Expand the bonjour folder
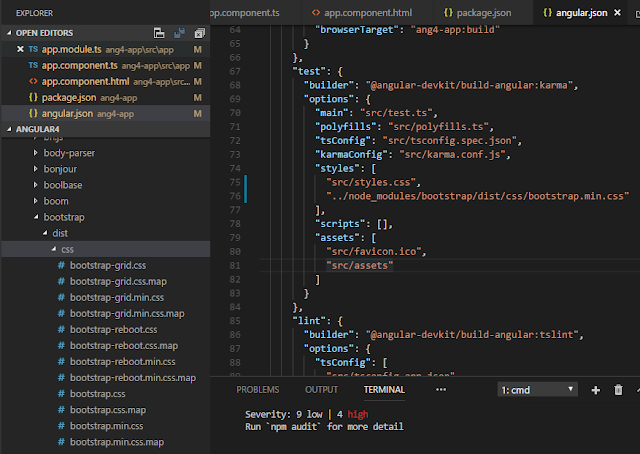Screen dimensions: 640x454 (36, 169)
